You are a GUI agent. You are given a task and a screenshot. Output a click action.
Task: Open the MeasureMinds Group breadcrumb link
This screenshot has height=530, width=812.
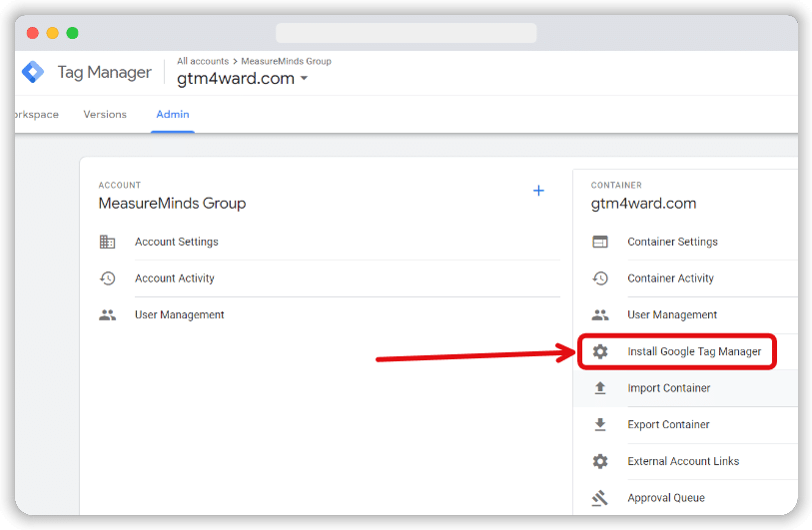[286, 61]
